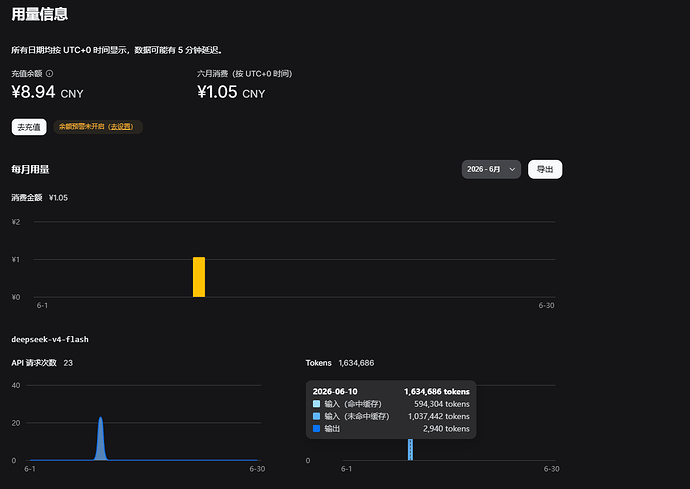
Task: Open the 2026 - 6月 month dropdown
Action: [491, 169]
